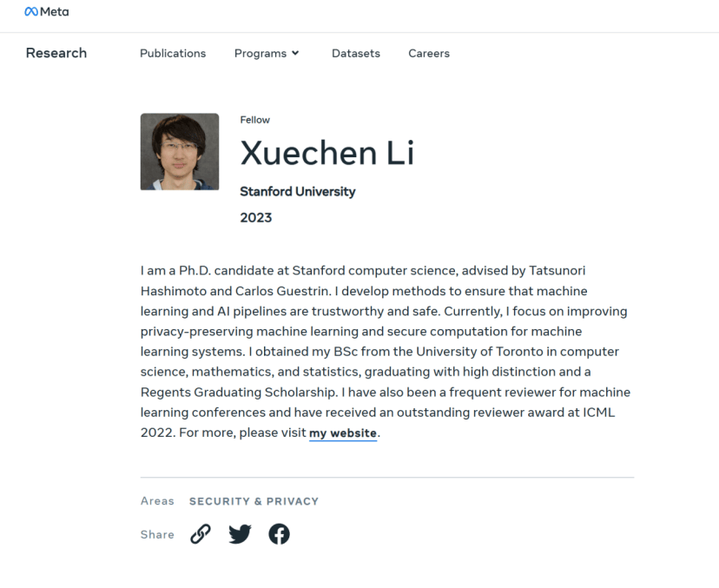
Task: Open the chevron next to Programs
Action: 295,53
